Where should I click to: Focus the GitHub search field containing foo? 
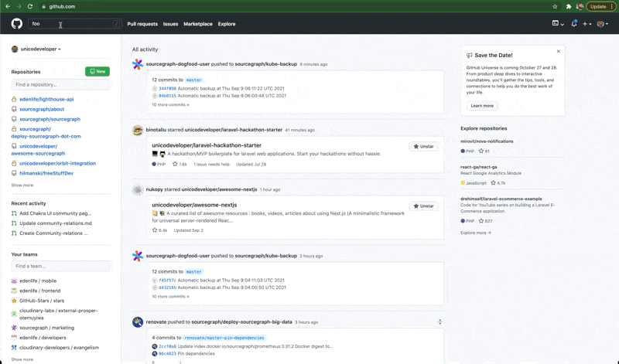tap(74, 24)
